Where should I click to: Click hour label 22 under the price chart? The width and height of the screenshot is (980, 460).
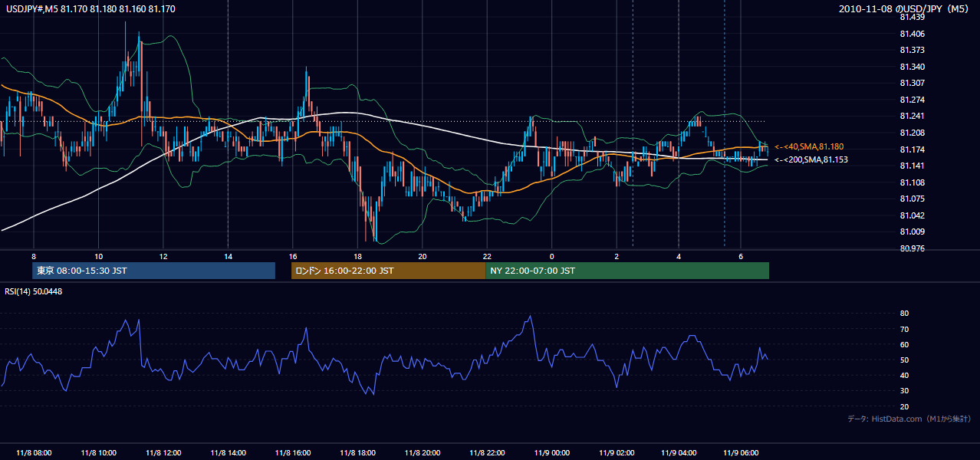click(487, 255)
